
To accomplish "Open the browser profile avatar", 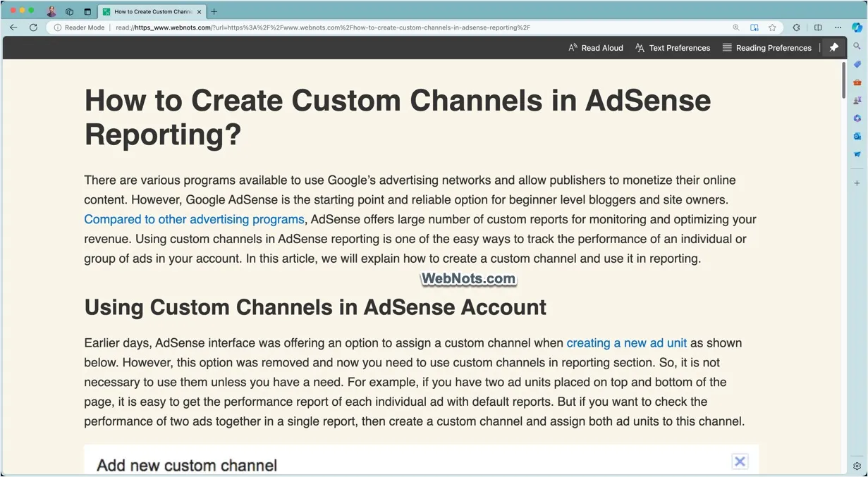I will (51, 11).
